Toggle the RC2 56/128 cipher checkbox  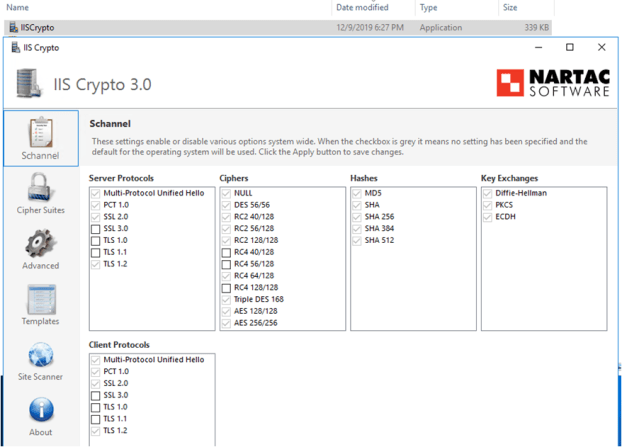click(226, 229)
